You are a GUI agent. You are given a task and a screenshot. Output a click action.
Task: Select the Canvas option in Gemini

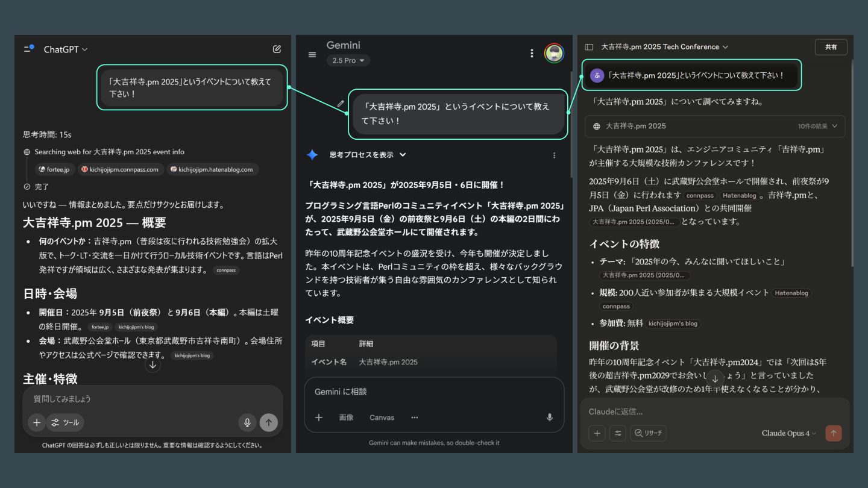tap(382, 418)
